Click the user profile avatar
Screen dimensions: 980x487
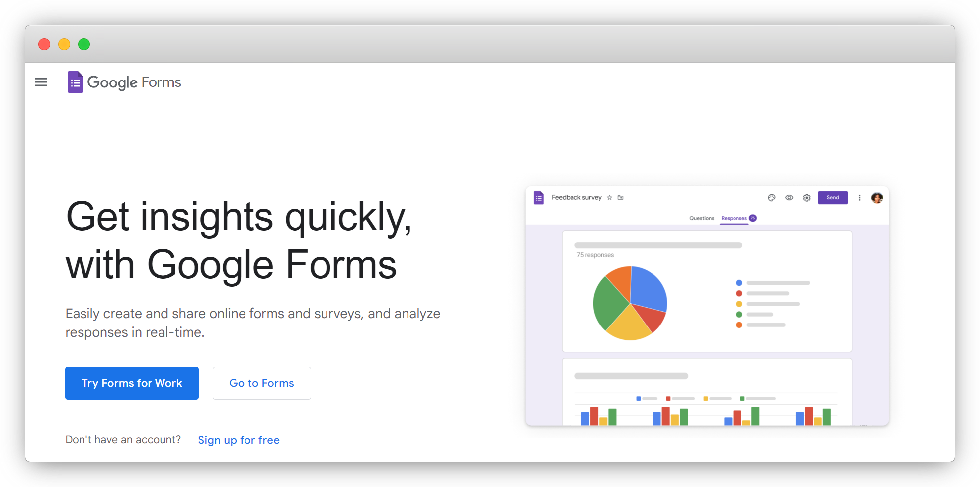click(877, 198)
